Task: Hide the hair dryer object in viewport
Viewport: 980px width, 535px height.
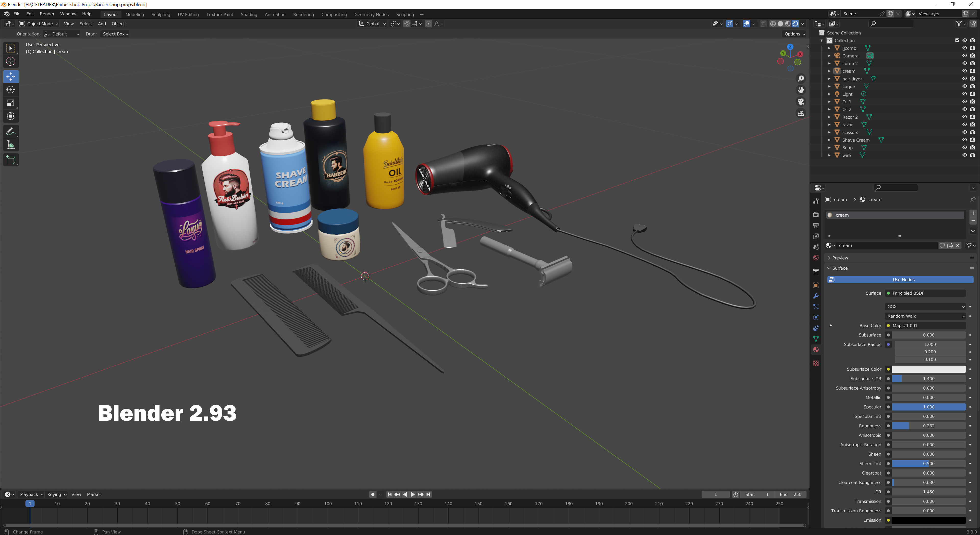Action: point(964,79)
